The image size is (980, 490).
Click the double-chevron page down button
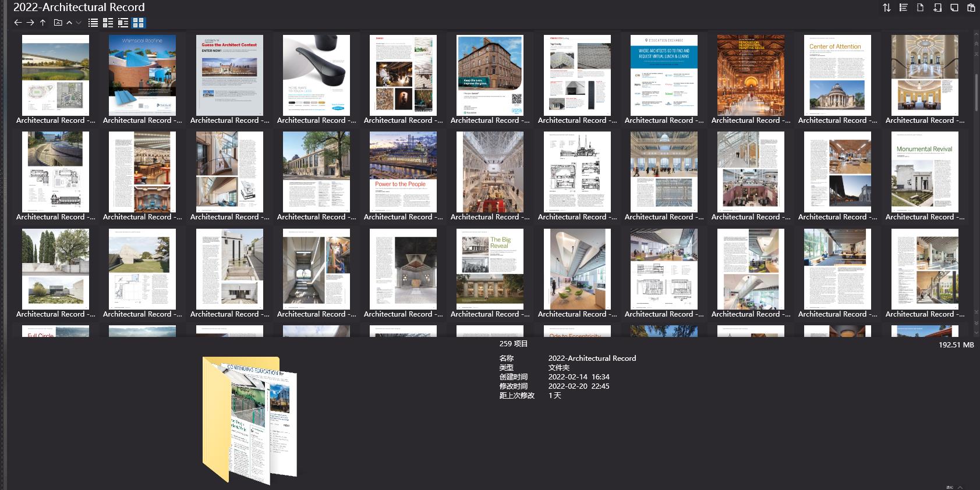pos(977,322)
